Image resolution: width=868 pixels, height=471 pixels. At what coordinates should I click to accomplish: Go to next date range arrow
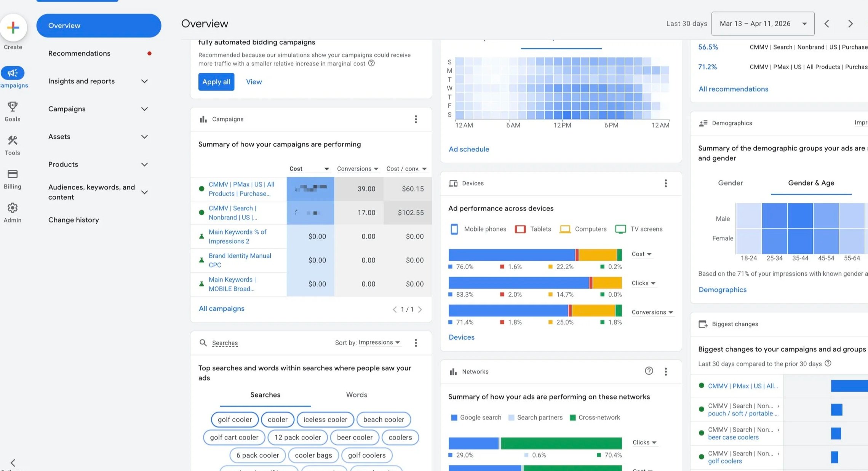(x=850, y=24)
